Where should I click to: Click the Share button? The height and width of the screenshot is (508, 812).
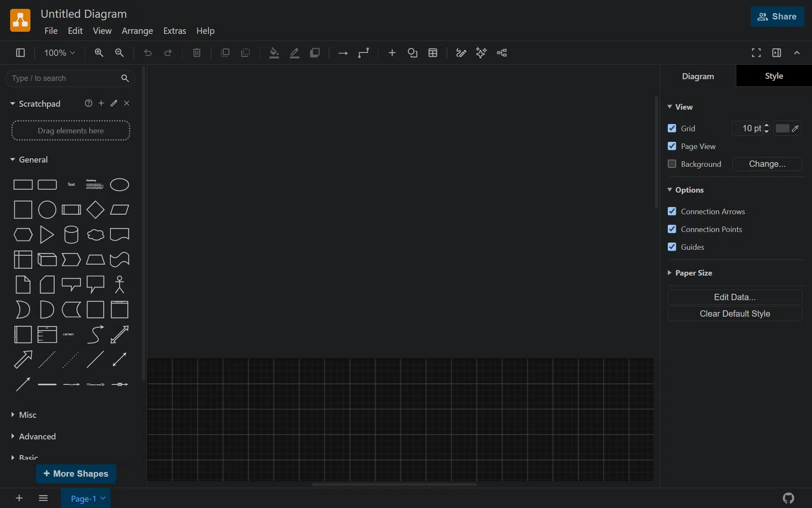pyautogui.click(x=777, y=17)
